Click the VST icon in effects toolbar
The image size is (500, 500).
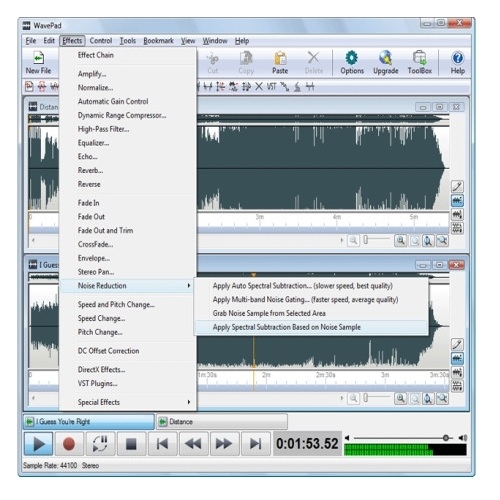[272, 87]
